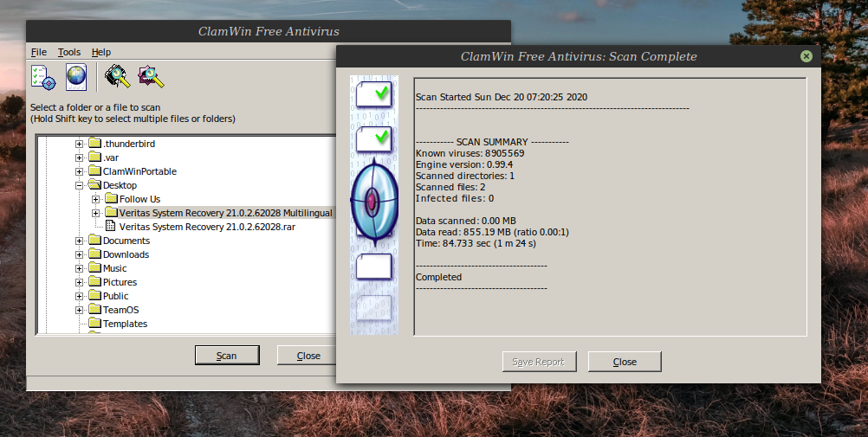Click the folder icon beside .var

click(94, 157)
